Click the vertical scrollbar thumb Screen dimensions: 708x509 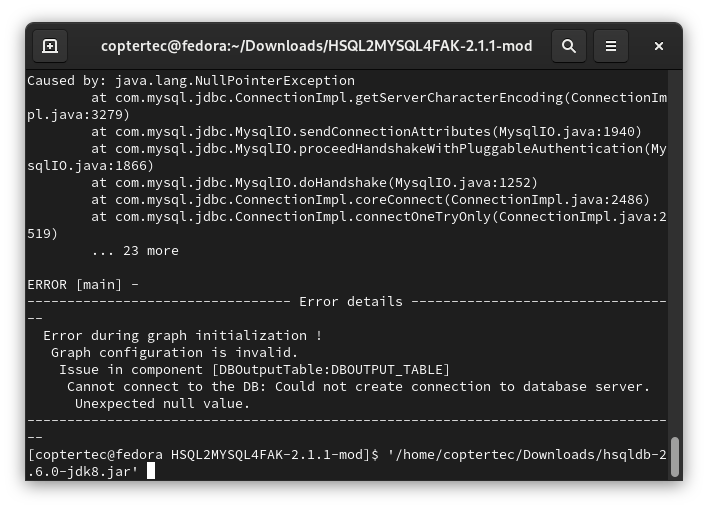675,456
